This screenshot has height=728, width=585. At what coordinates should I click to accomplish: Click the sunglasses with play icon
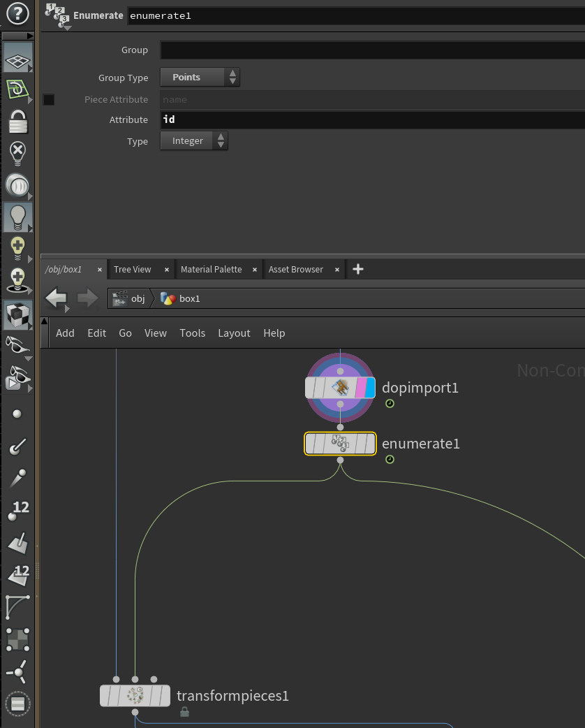(x=17, y=377)
